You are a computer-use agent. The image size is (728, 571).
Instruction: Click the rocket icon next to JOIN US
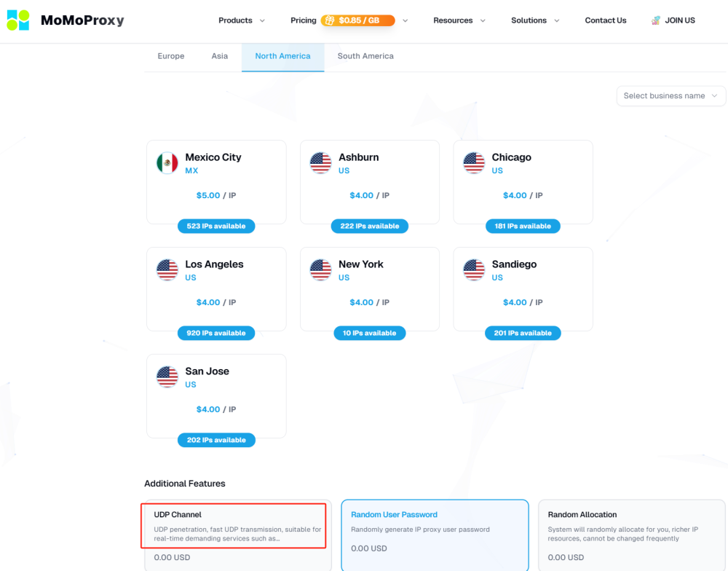point(654,20)
